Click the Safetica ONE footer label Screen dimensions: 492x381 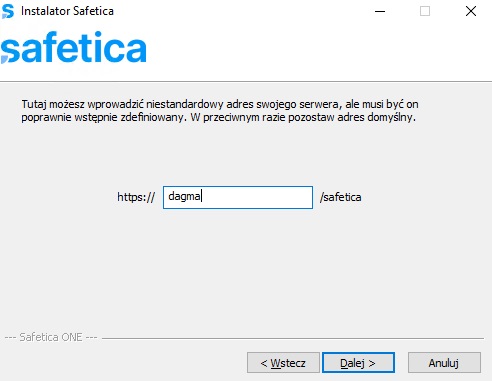[x=51, y=337]
